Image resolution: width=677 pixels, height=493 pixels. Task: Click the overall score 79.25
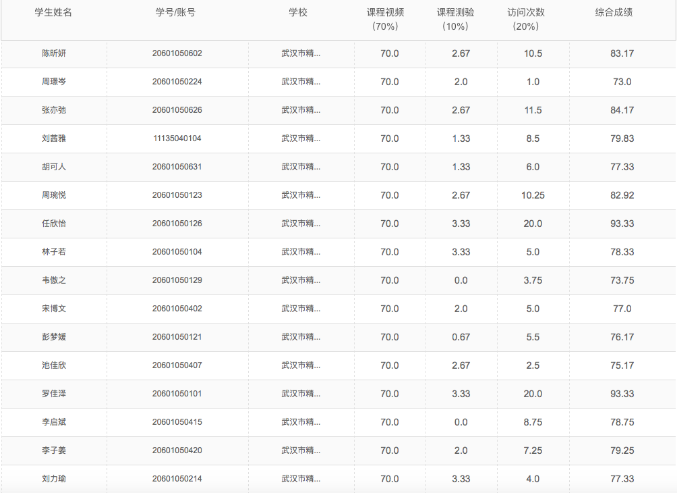click(x=622, y=450)
